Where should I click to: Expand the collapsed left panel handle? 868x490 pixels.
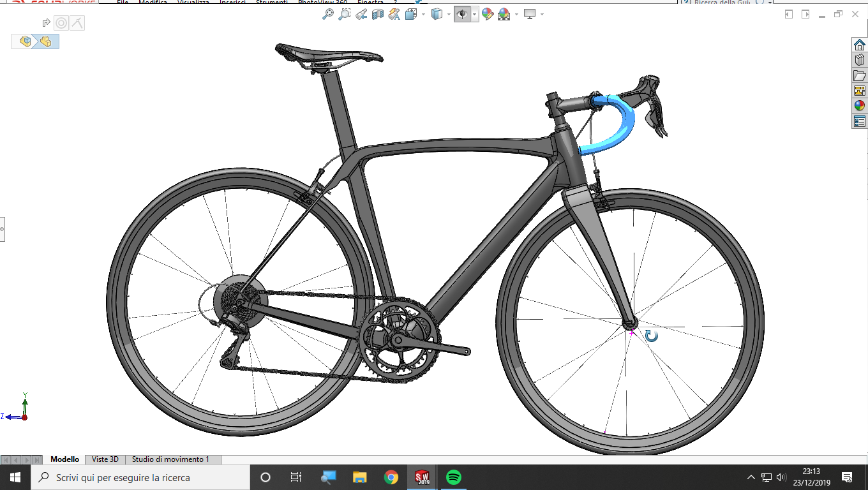[x=2, y=228]
